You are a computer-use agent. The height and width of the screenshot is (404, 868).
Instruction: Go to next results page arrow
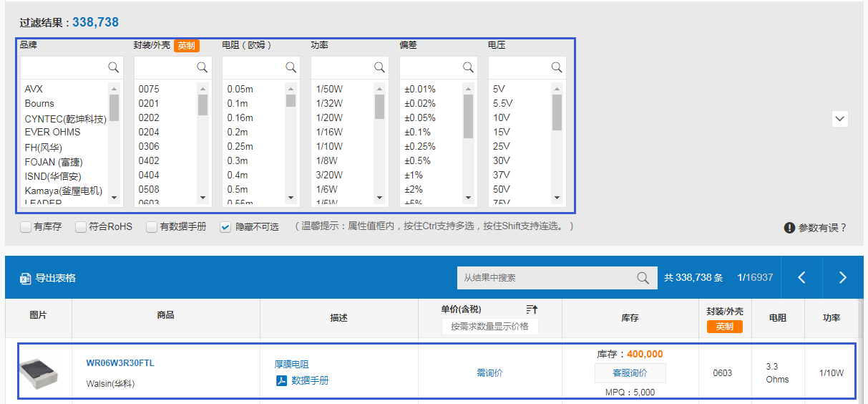click(843, 277)
